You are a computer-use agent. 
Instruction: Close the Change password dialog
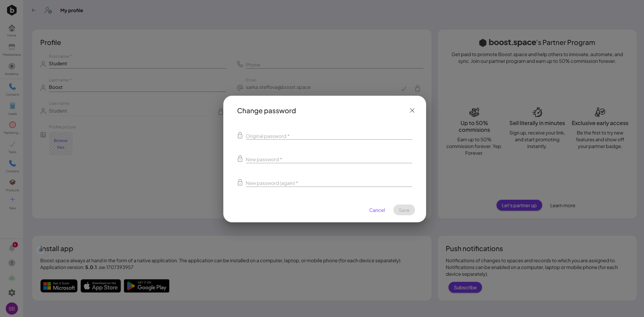[412, 111]
